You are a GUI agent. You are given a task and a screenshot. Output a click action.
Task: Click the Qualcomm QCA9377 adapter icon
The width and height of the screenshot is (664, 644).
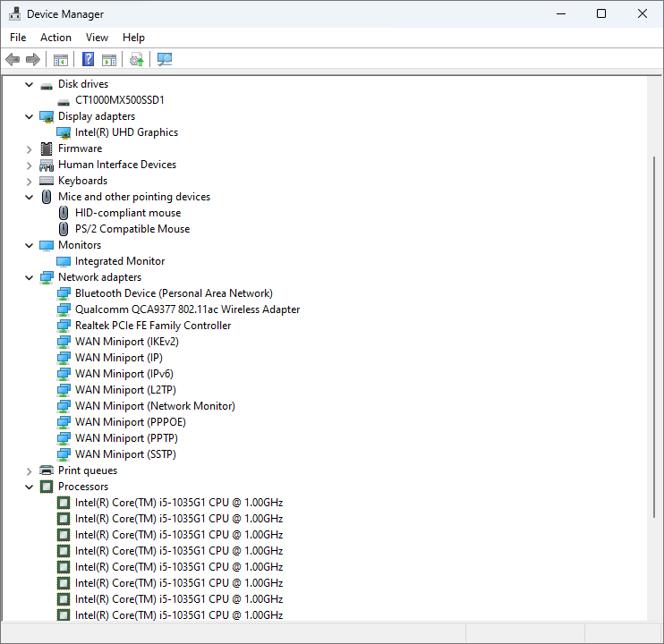(64, 309)
